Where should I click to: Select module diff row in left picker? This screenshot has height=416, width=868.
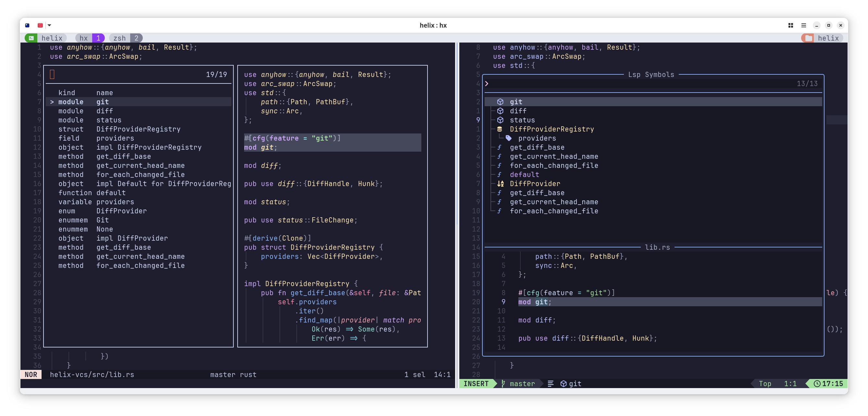point(139,111)
